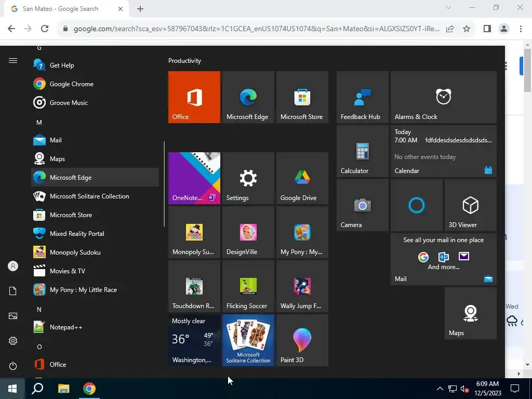This screenshot has width=532, height=399.
Task: Open the Mail live tile
Action: point(444,259)
